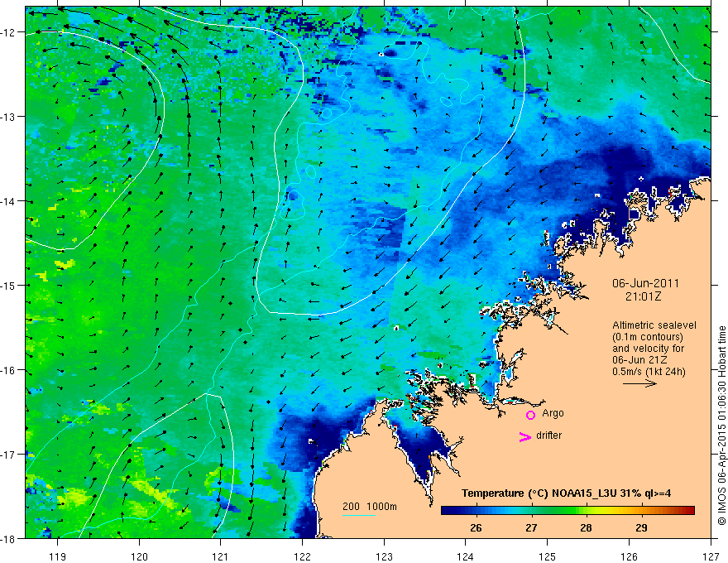728x563 pixels.
Task: Click the 'Altimetric sealevel' text line
Action: click(654, 325)
